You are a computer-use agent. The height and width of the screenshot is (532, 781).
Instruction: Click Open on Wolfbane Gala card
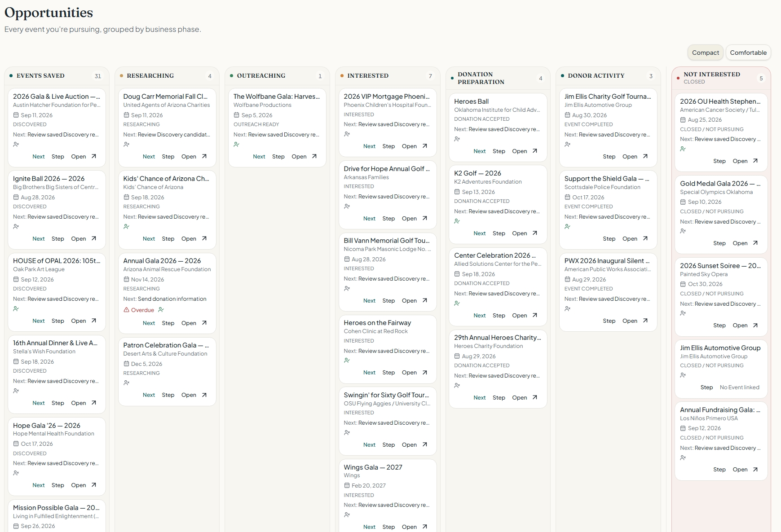tap(299, 157)
